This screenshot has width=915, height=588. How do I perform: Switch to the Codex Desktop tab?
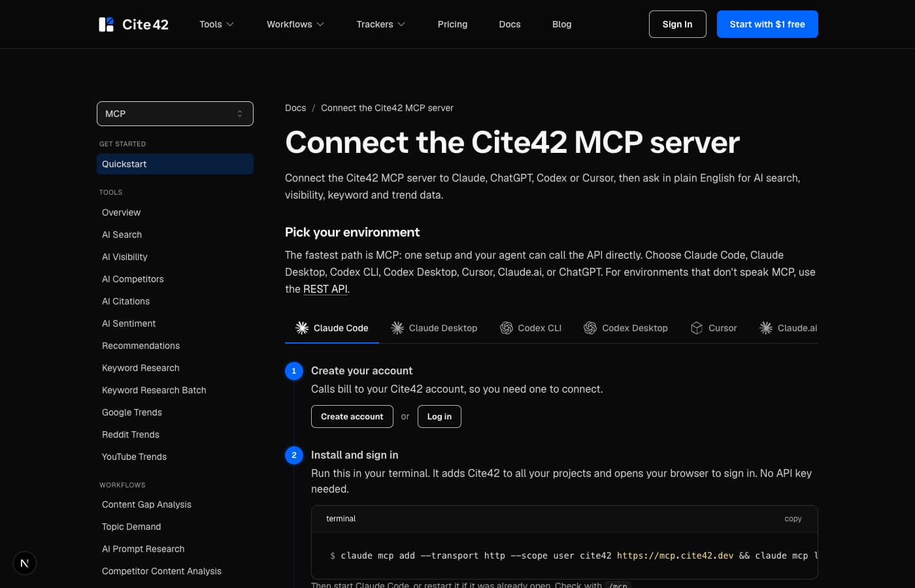626,328
